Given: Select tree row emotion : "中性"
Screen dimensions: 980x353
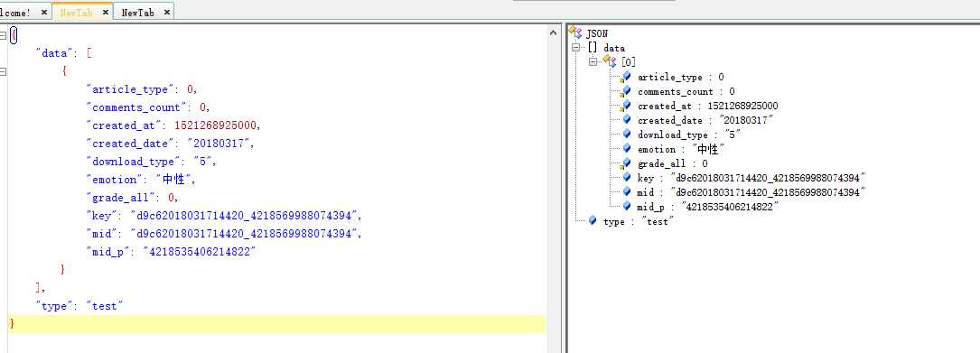Looking at the screenshot, I should coord(681,149).
